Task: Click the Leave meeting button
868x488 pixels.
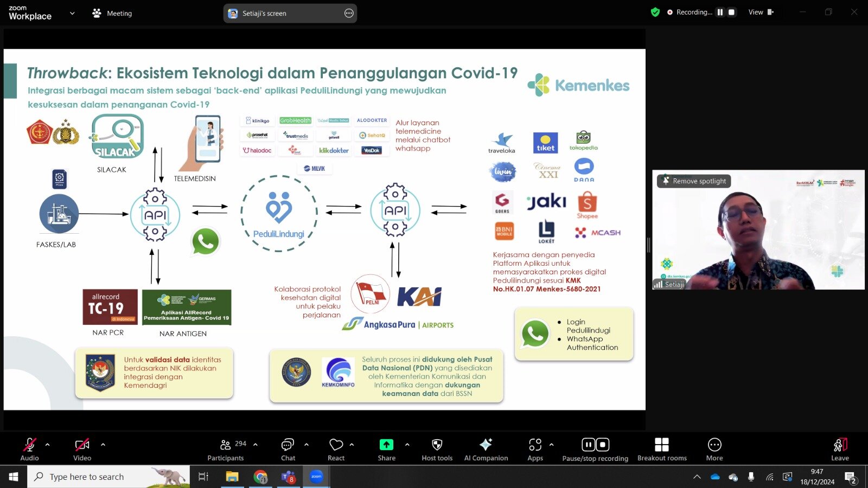Action: (840, 450)
